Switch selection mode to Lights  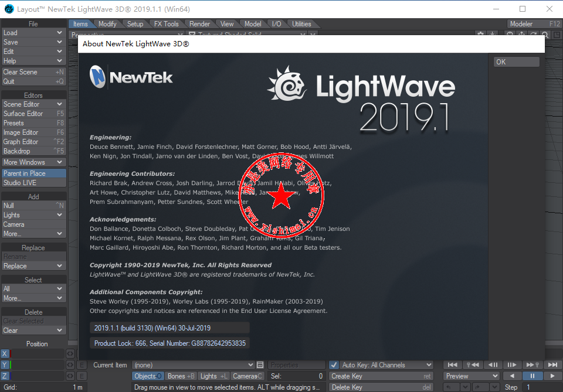coord(213,376)
